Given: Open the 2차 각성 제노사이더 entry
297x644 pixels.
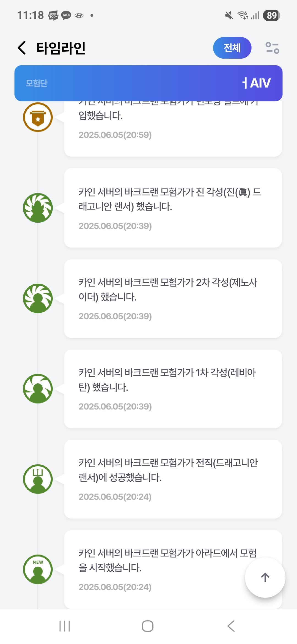Looking at the screenshot, I should 173,298.
